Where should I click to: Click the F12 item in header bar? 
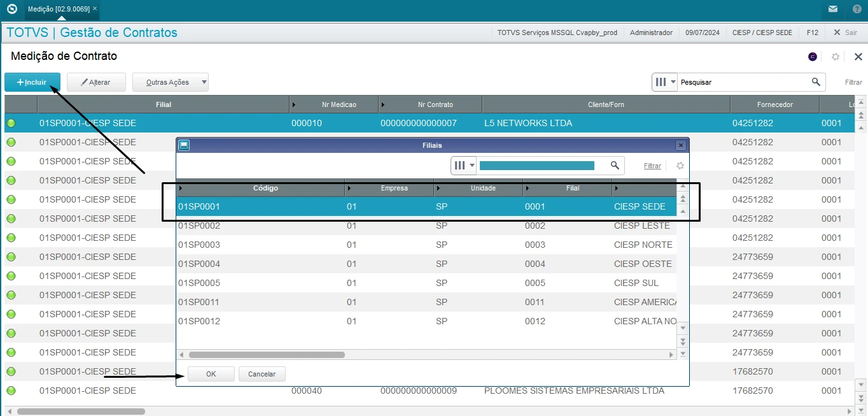click(x=812, y=32)
